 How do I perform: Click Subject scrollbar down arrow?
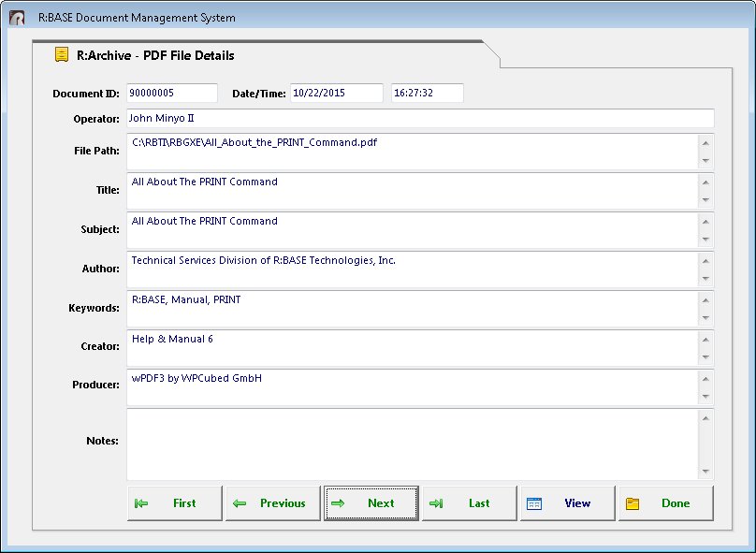(x=705, y=240)
